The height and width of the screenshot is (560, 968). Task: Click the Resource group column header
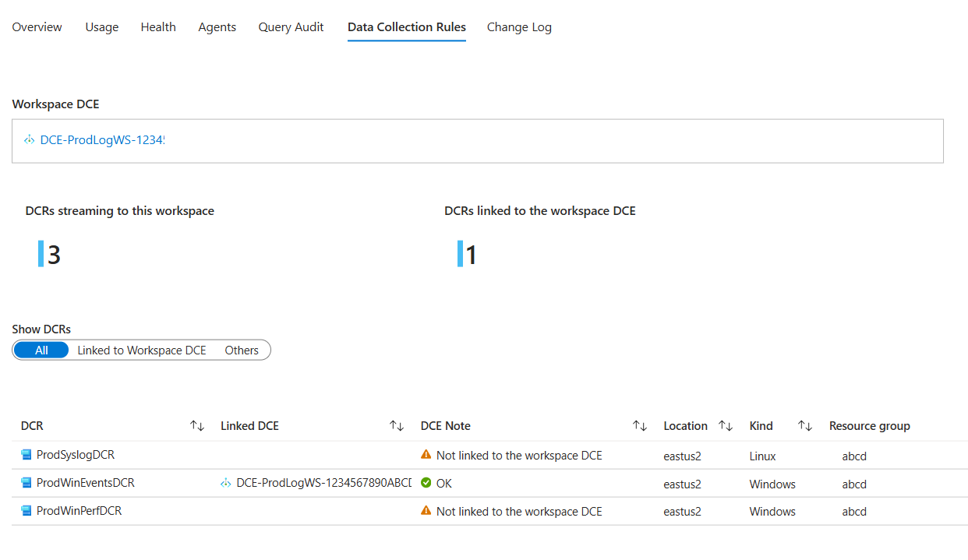(x=869, y=426)
